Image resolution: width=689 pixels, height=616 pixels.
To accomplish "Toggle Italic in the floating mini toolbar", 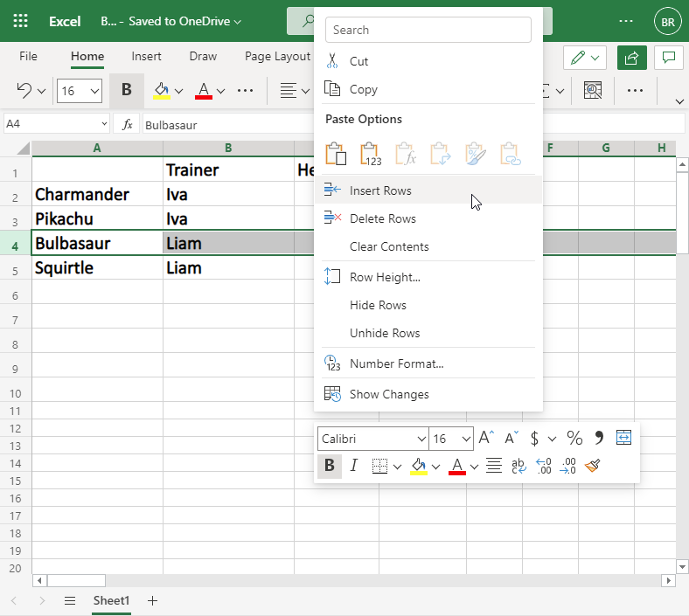I will 353,466.
